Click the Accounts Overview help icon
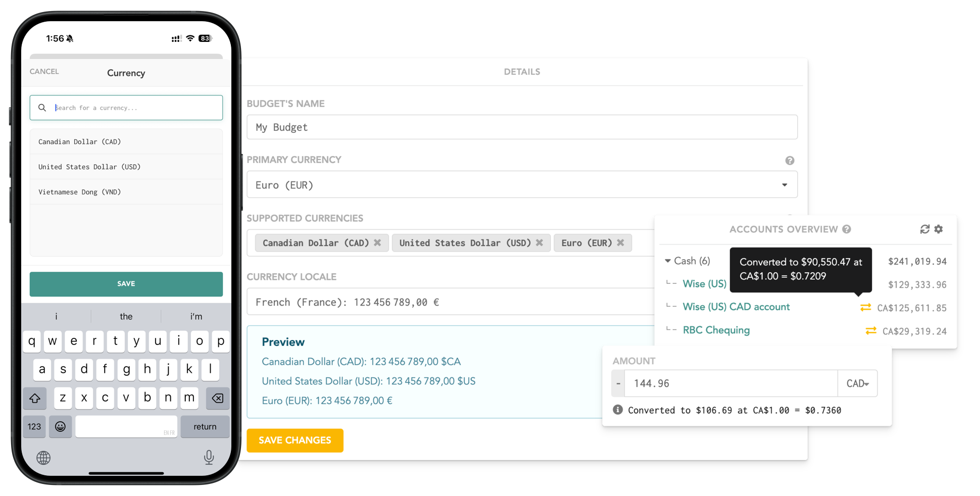The image size is (980, 496). 847,229
